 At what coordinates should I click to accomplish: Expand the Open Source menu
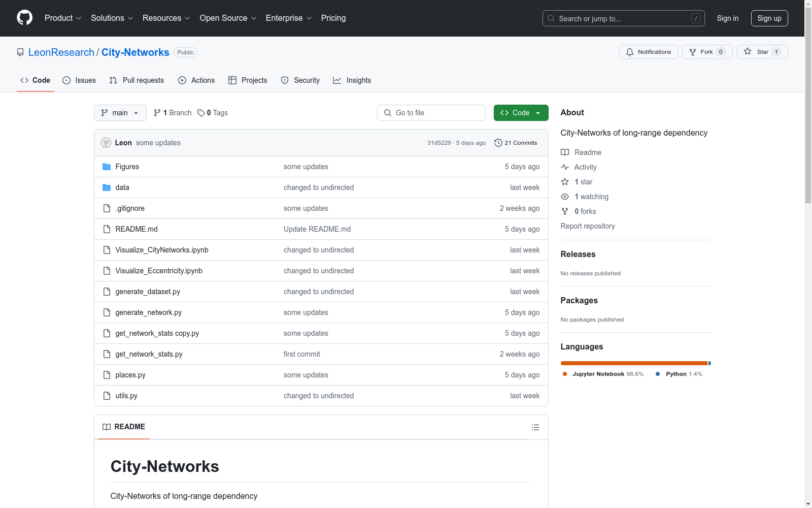228,18
